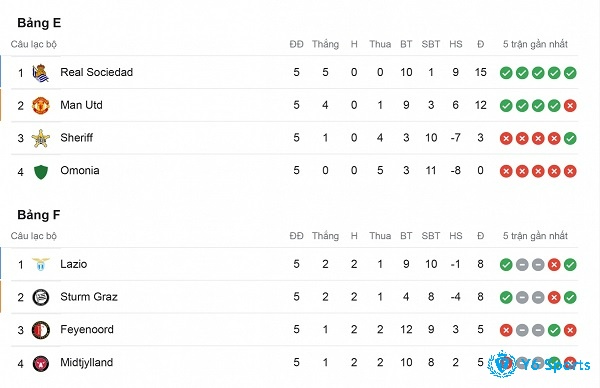Click the Bảng F group heading
Image resolution: width=600 pixels, height=388 pixels.
coord(39,215)
